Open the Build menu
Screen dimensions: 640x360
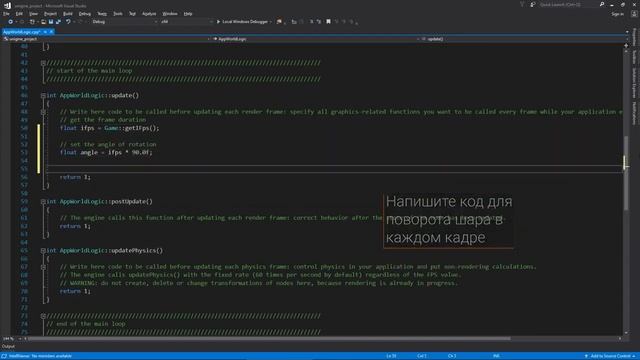68,14
